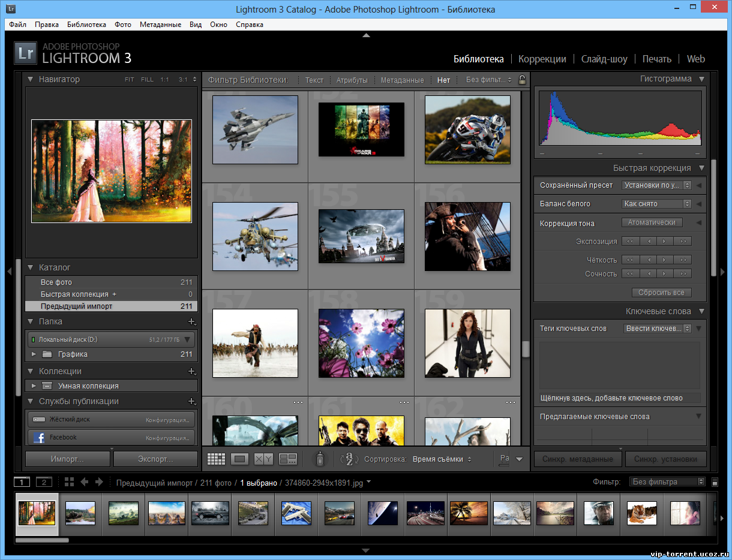
Task: Add publish service with plus icon
Action: [191, 401]
